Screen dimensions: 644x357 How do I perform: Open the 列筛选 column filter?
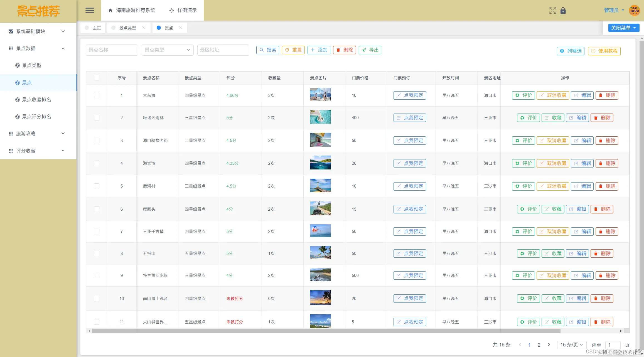coord(570,51)
